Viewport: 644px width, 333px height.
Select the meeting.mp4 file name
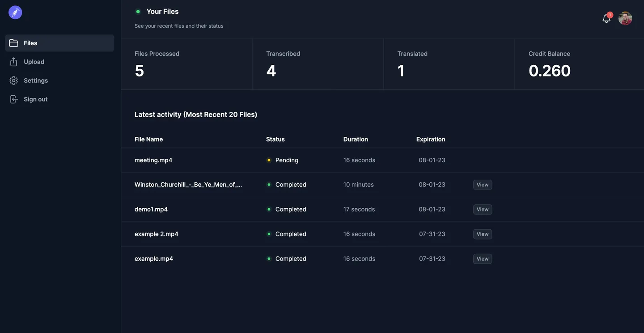pyautogui.click(x=153, y=160)
